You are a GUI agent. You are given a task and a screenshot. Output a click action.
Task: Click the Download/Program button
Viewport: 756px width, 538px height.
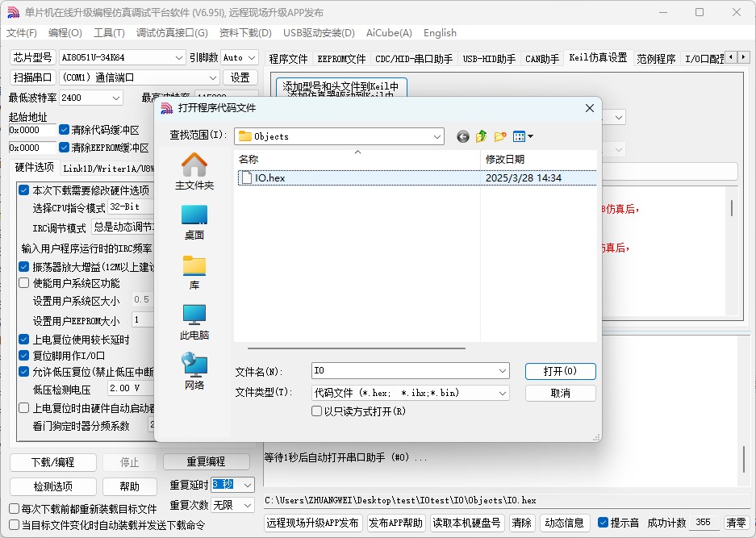53,462
